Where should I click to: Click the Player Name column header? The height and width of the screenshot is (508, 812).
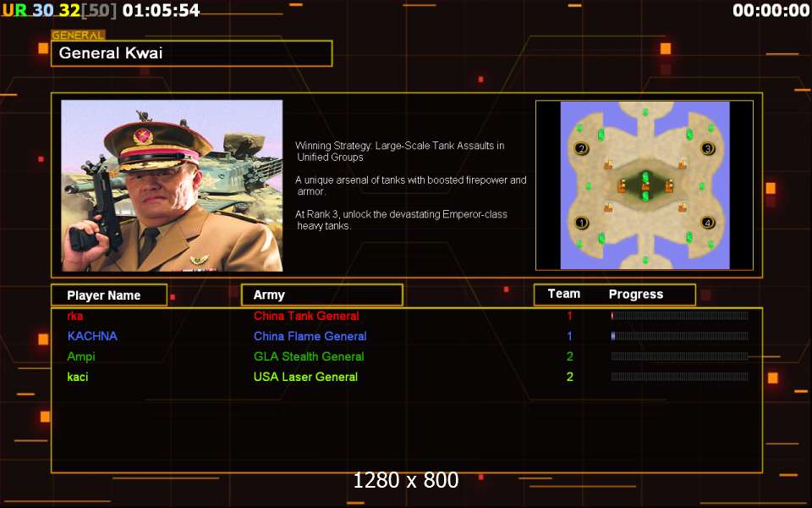tap(109, 295)
